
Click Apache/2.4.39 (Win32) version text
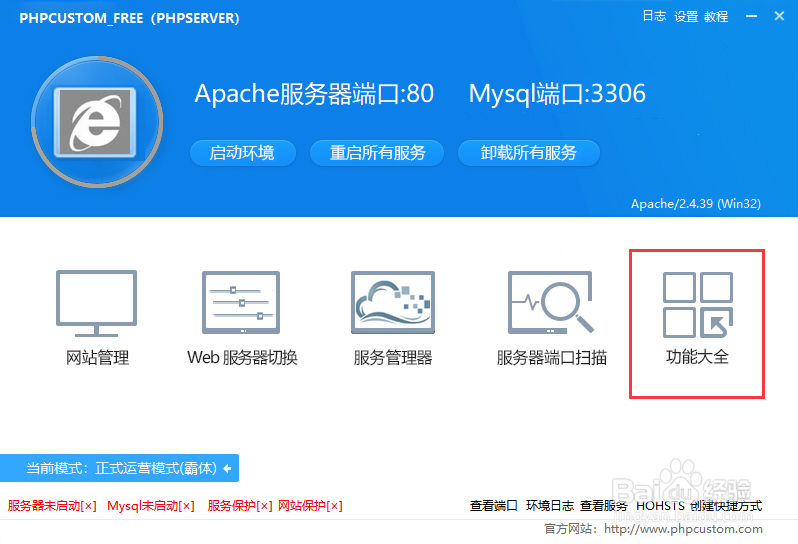696,204
